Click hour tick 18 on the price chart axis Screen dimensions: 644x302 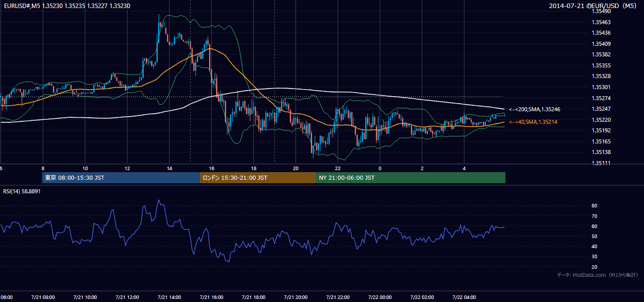tap(253, 168)
